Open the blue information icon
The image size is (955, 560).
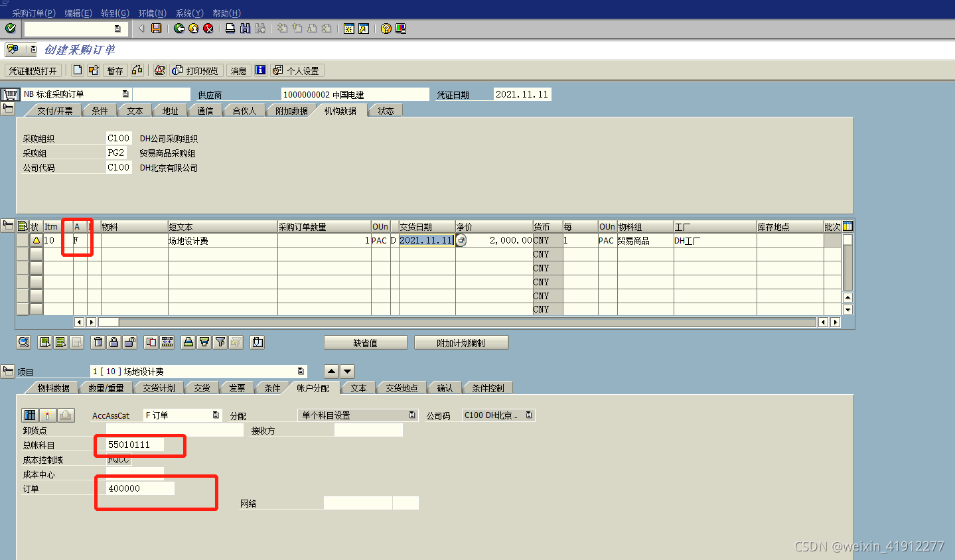[x=261, y=70]
